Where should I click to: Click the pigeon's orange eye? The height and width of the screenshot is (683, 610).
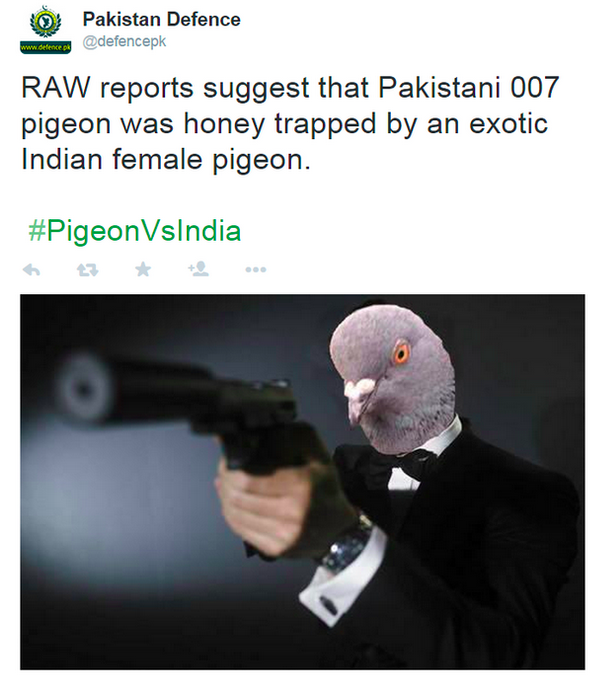click(x=402, y=354)
